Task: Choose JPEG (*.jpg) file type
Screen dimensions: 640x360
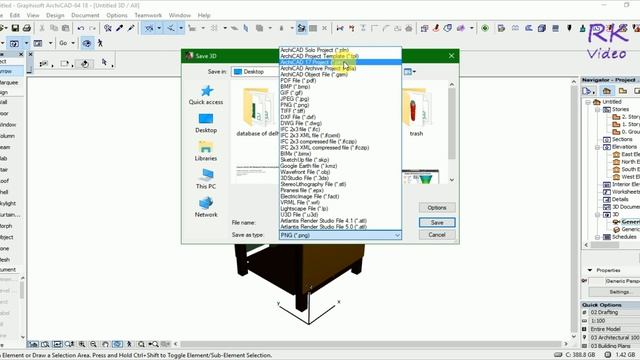Action: point(340,99)
